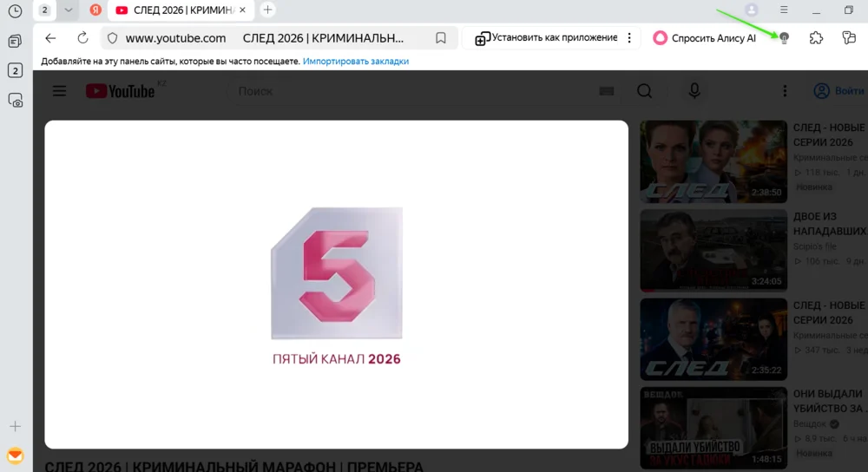Open the thumbnail with 3:24:05 duration
This screenshot has height=472, width=868.
point(713,250)
